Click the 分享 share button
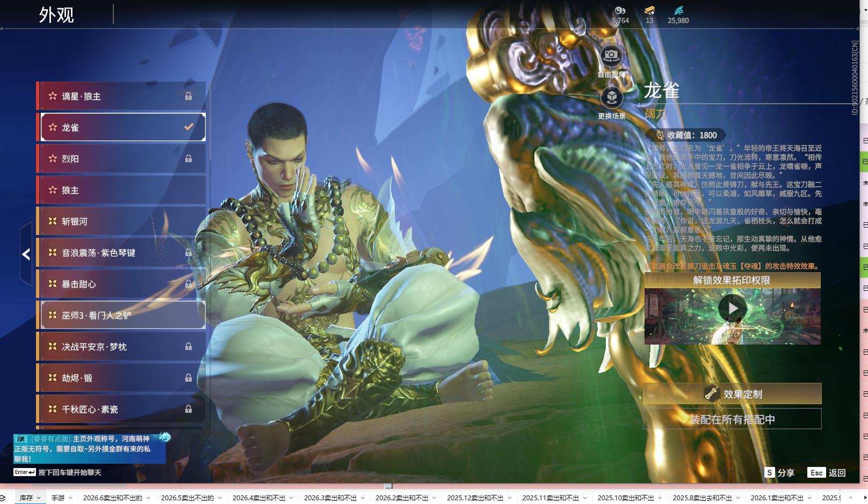 (779, 472)
